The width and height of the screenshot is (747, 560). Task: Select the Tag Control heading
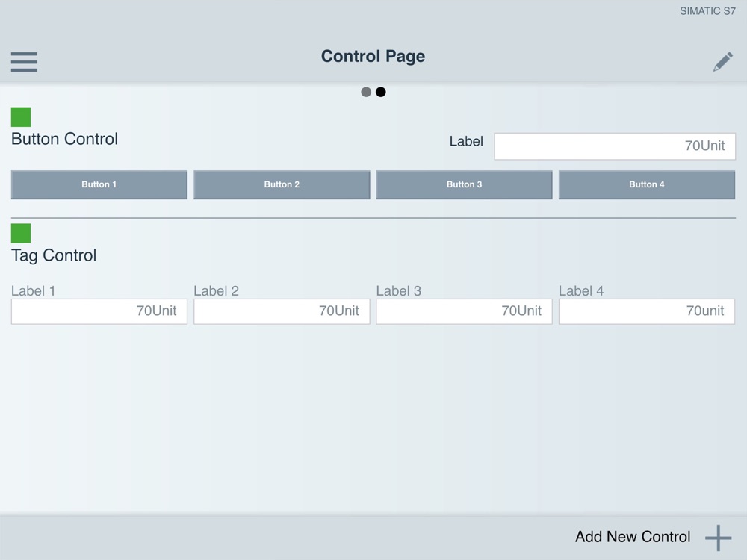54,255
